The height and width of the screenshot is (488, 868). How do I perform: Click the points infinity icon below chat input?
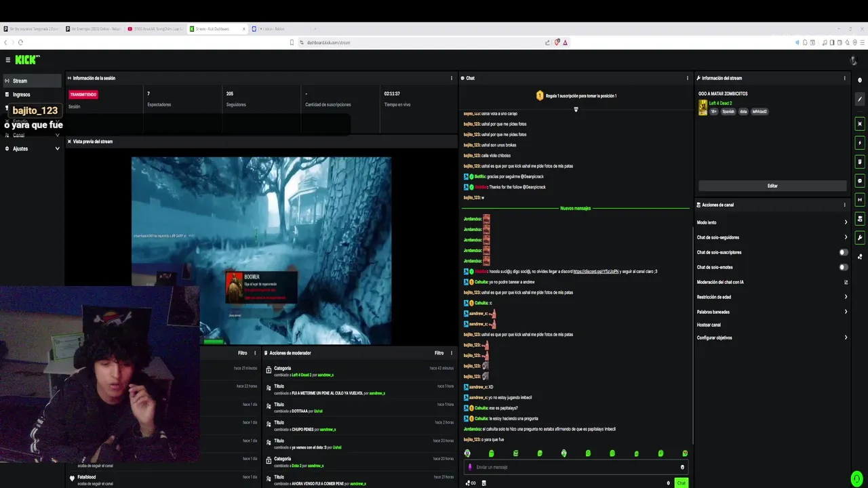471,483
